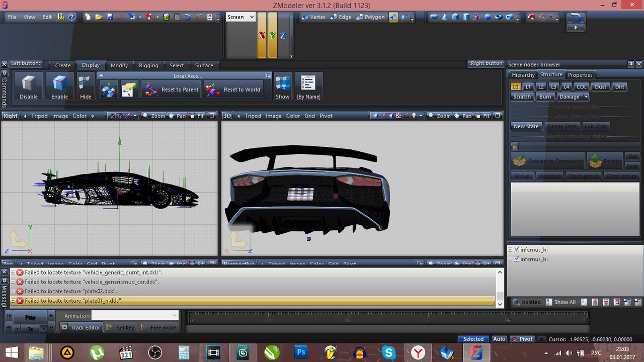644x362 pixels.
Task: Select the Cone primitive icon
Action: [x=445, y=17]
